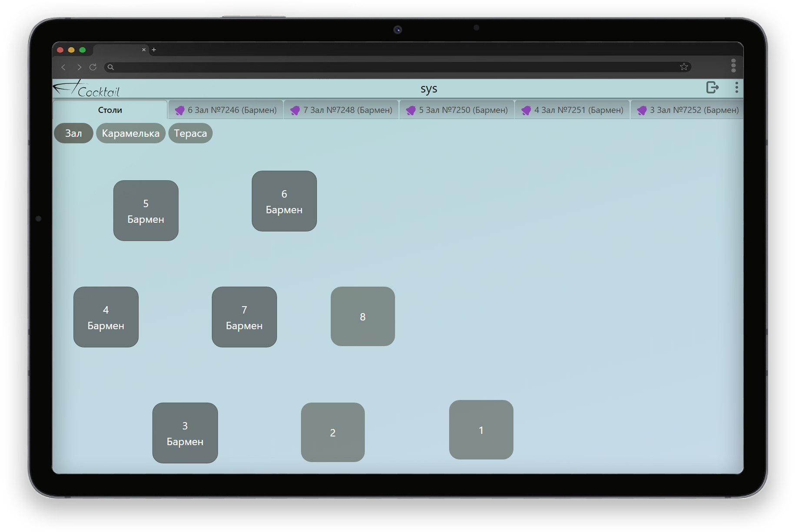Bookmark page with star icon

684,67
